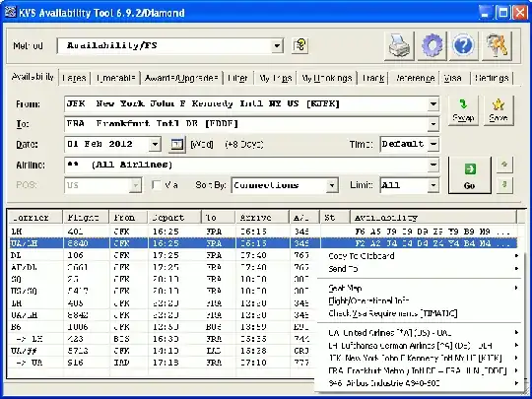Click the method help icon beside Method dropdown
532x399 pixels.
[x=299, y=45]
